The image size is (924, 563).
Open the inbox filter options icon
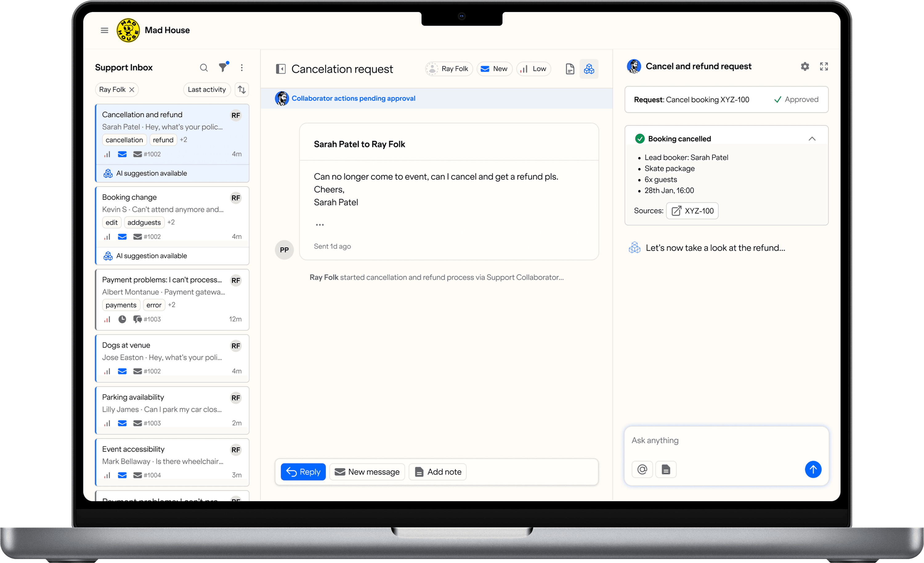(x=224, y=67)
